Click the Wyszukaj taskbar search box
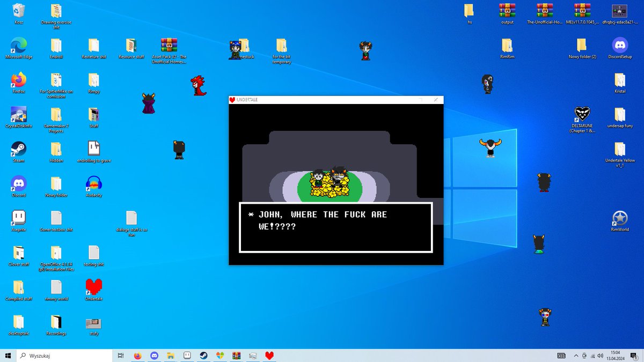This screenshot has width=644, height=362. (64, 356)
